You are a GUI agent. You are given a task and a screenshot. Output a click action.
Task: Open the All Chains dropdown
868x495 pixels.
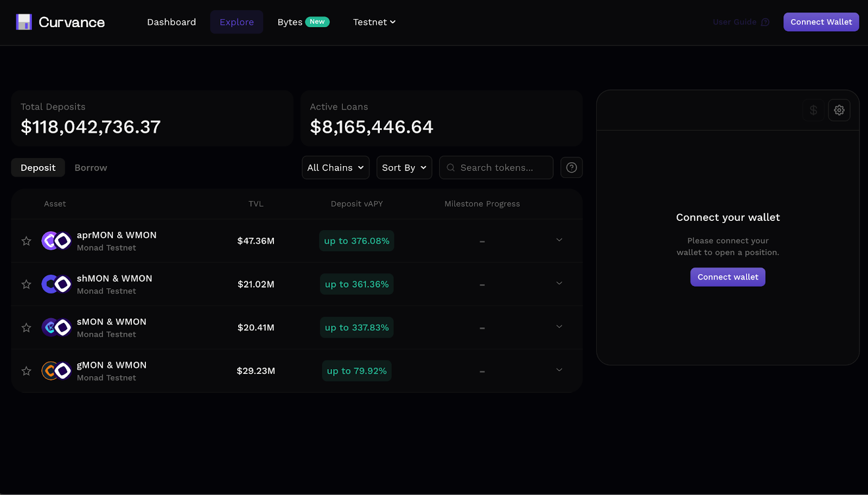[335, 168]
